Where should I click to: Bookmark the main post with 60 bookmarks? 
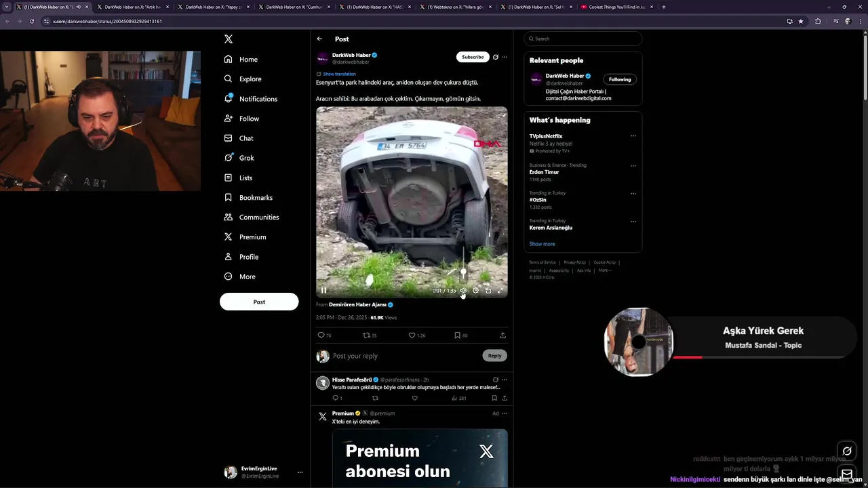click(461, 335)
